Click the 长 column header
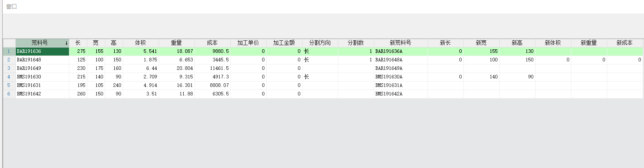The width and height of the screenshot is (644, 168). pos(78,43)
